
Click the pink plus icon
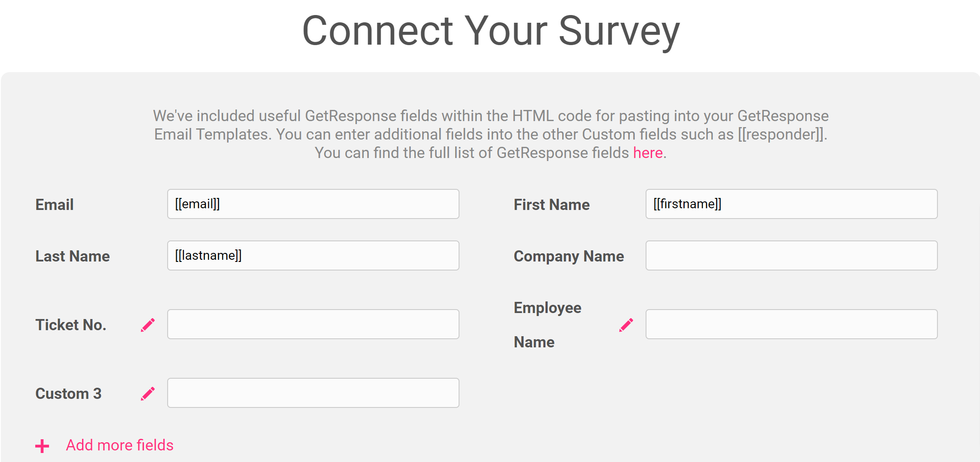tap(42, 446)
